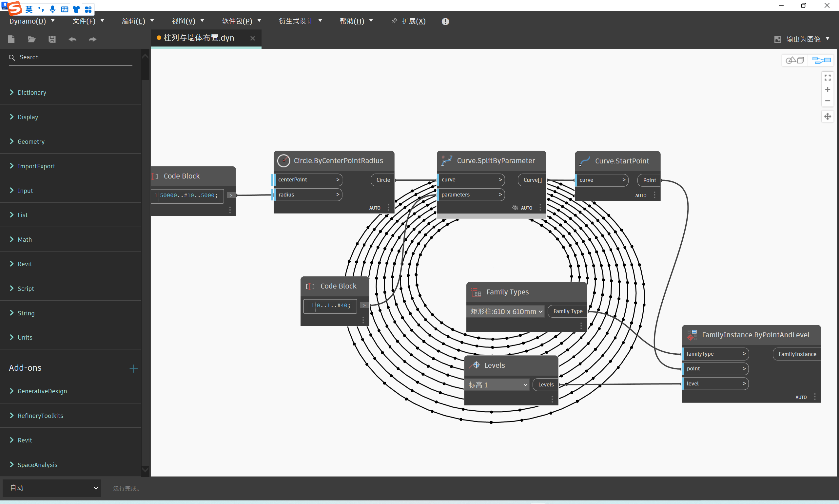
Task: Click the notification alert icon in menu bar
Action: click(445, 21)
